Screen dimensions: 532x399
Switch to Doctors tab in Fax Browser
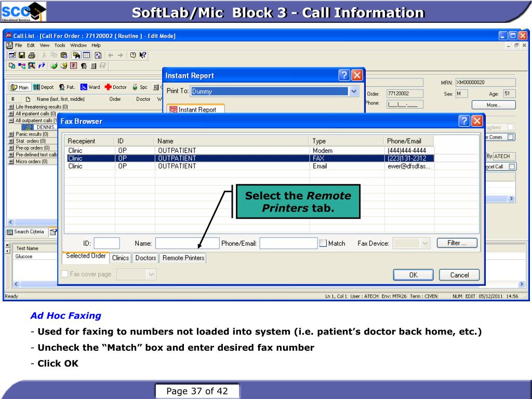pyautogui.click(x=145, y=258)
